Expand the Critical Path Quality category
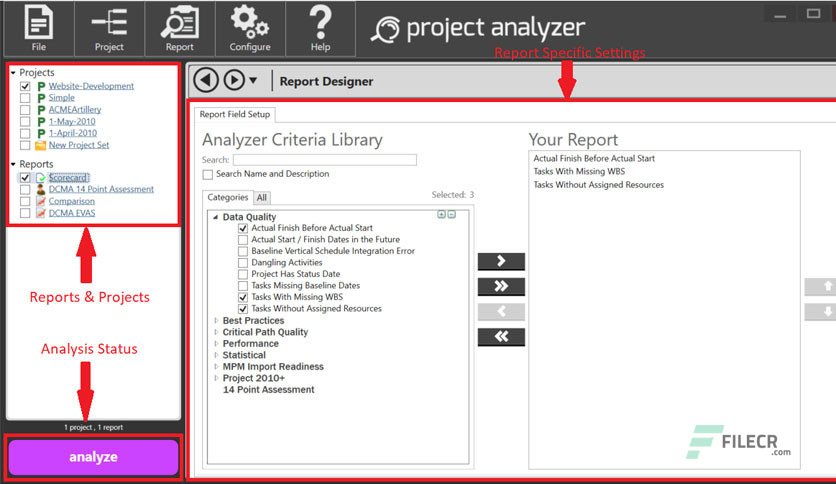 pos(216,332)
